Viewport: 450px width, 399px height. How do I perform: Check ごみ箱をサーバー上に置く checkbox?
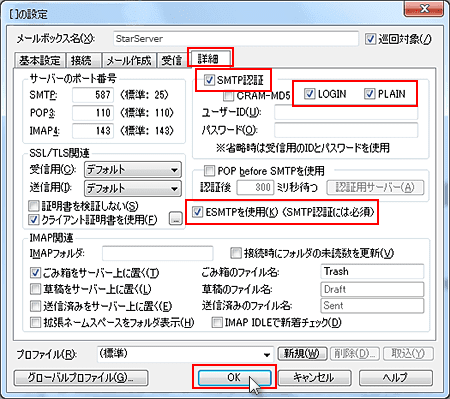click(x=35, y=273)
